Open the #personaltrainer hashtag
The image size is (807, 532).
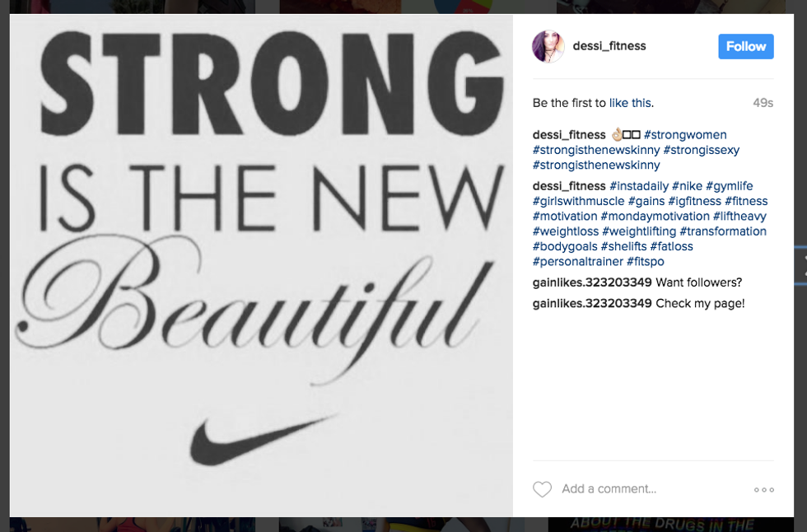(x=577, y=262)
